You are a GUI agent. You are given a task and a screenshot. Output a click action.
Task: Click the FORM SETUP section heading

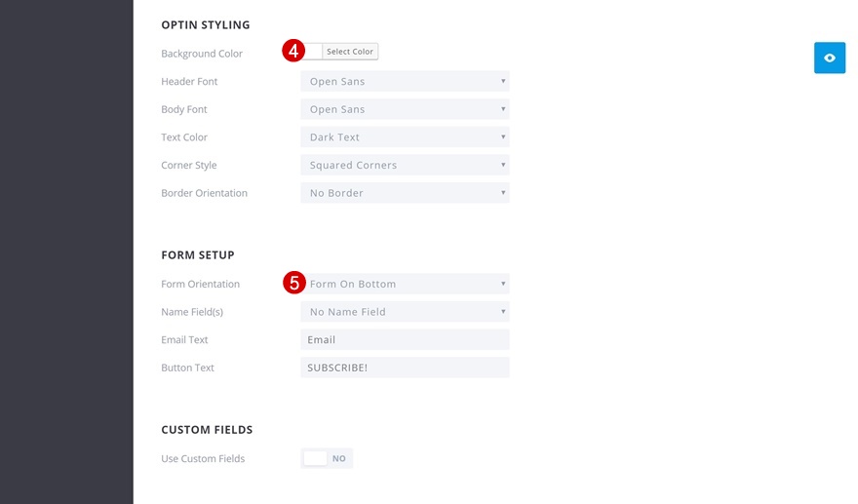[x=198, y=255]
